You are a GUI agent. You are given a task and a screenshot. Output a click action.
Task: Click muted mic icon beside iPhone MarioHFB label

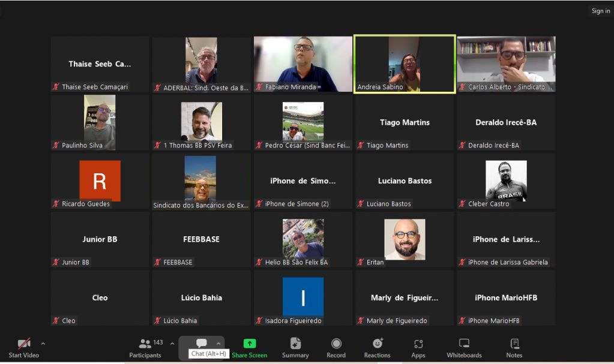(462, 321)
